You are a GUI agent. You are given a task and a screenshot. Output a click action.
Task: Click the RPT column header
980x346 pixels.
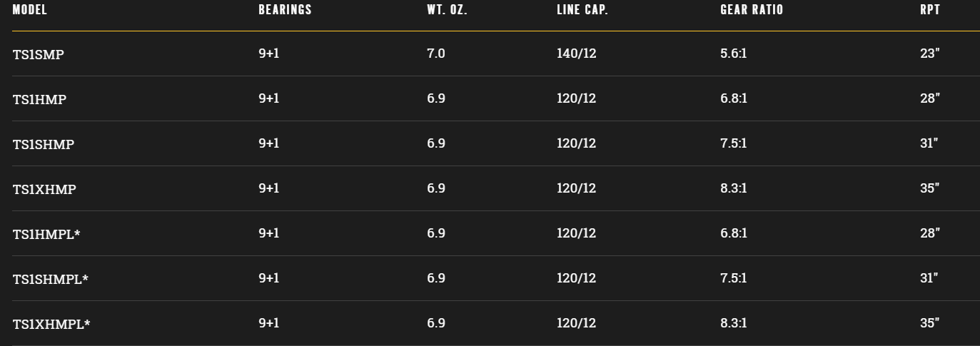(930, 10)
